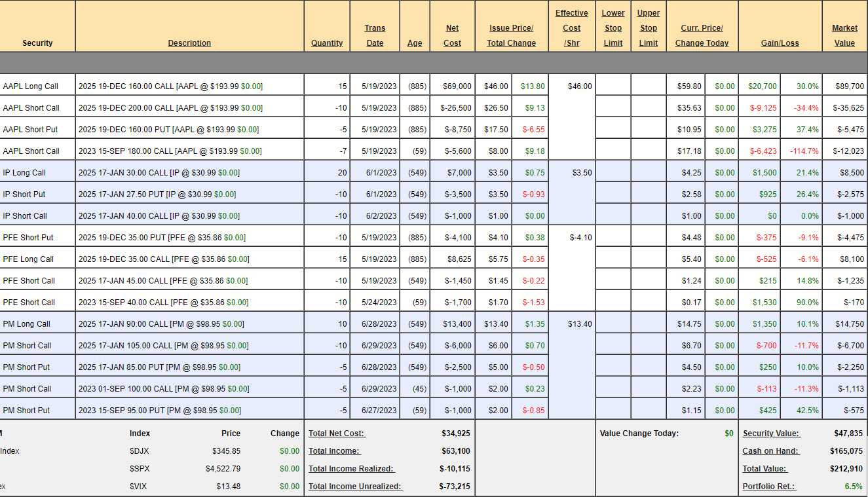Click the Upper Stop Limit header
The height and width of the screenshot is (497, 868).
tap(648, 28)
